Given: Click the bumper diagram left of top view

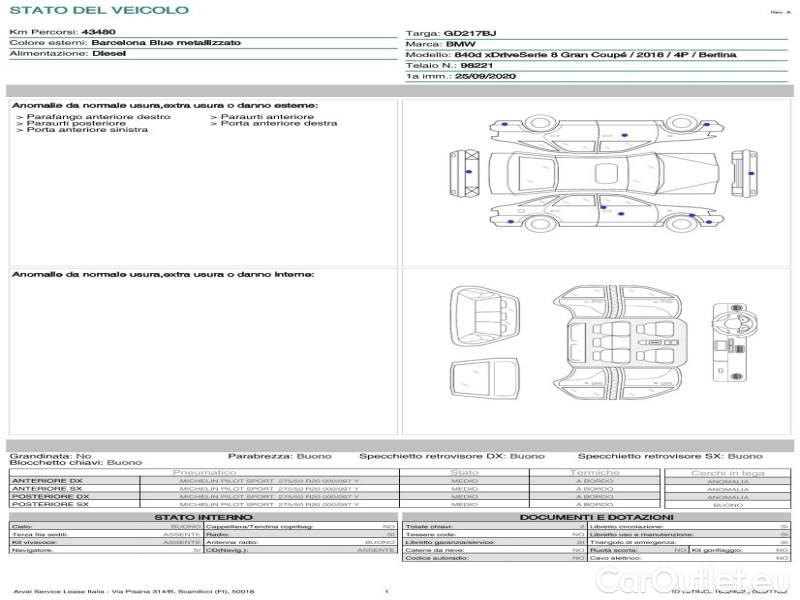Looking at the screenshot, I should point(464,173).
